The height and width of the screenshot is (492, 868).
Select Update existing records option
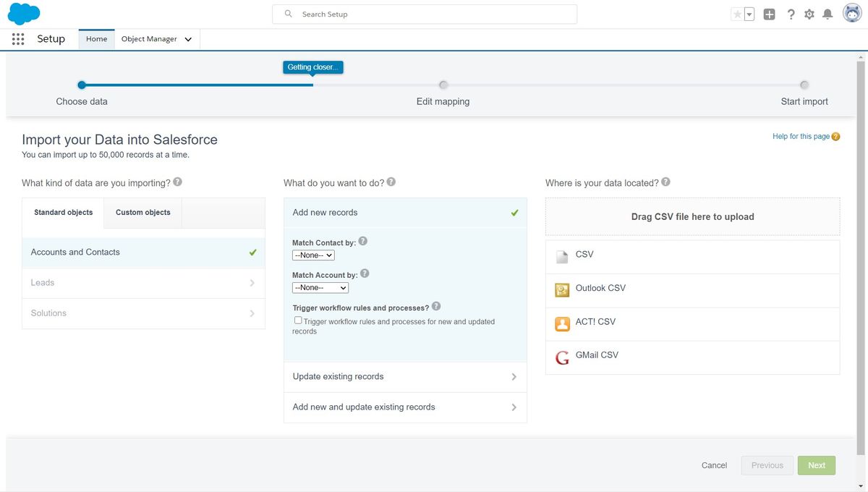tap(405, 377)
